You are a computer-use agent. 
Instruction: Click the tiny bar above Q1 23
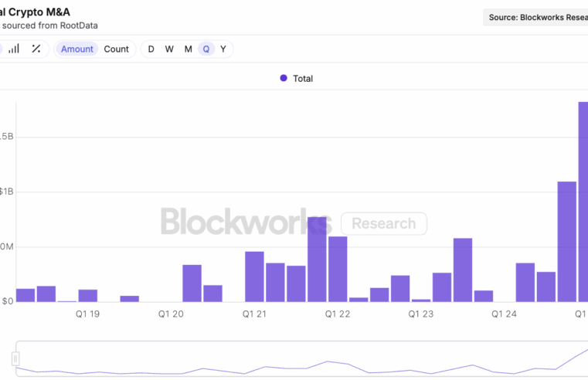(x=421, y=300)
